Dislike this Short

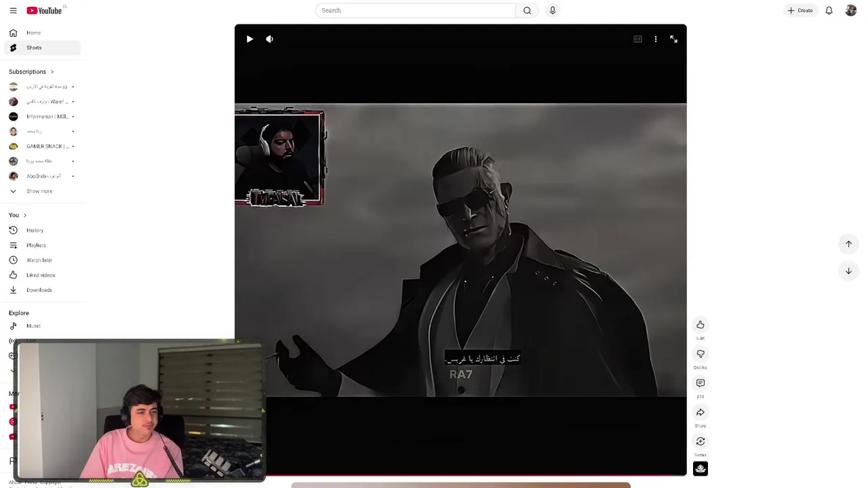(x=701, y=354)
